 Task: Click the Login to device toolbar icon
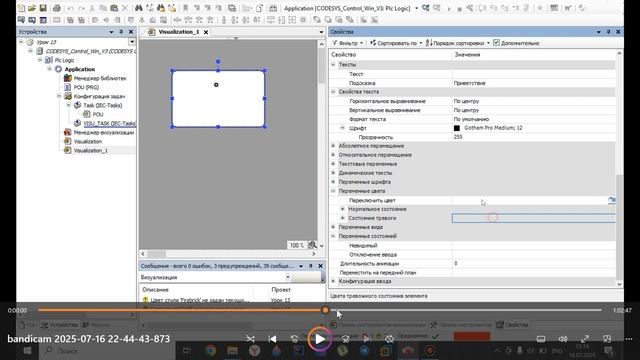[426, 8]
